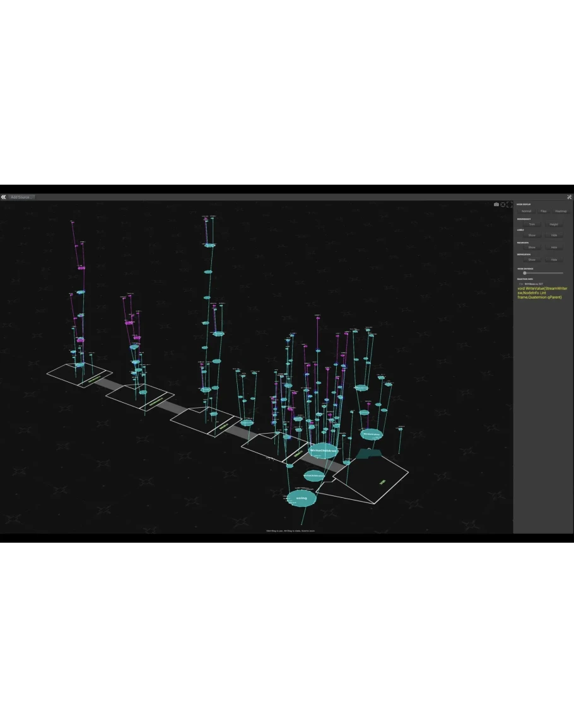The width and height of the screenshot is (574, 728).
Task: Show recursion in the graph
Action: 532,247
